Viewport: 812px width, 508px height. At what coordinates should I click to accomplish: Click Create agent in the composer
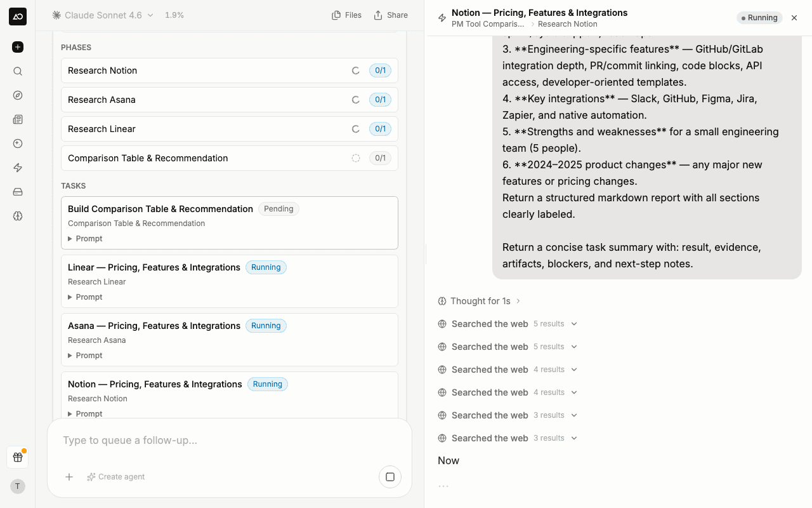pyautogui.click(x=116, y=477)
